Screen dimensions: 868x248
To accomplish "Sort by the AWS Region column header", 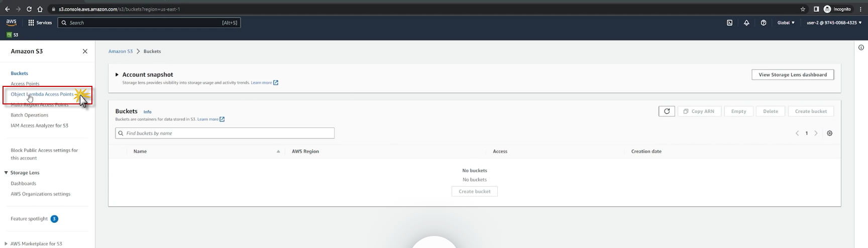I will 305,151.
